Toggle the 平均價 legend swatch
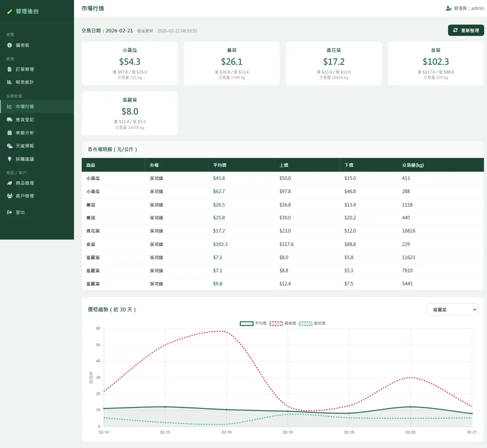Image resolution: width=487 pixels, height=448 pixels. point(247,323)
